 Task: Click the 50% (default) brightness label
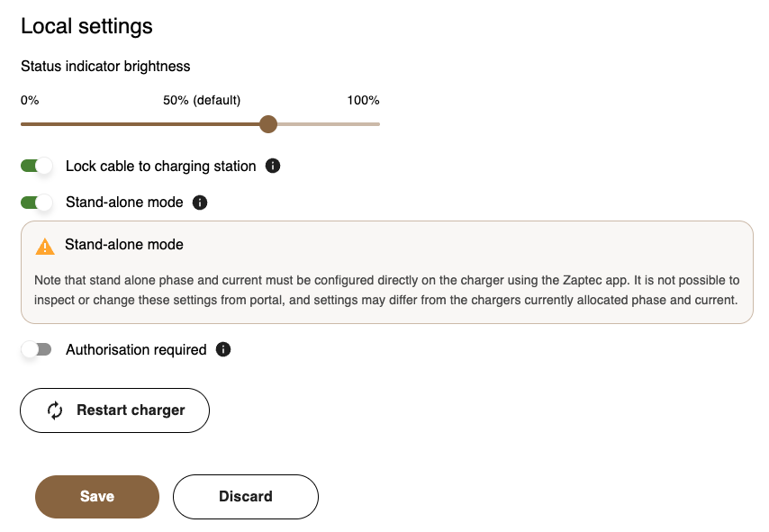click(202, 100)
